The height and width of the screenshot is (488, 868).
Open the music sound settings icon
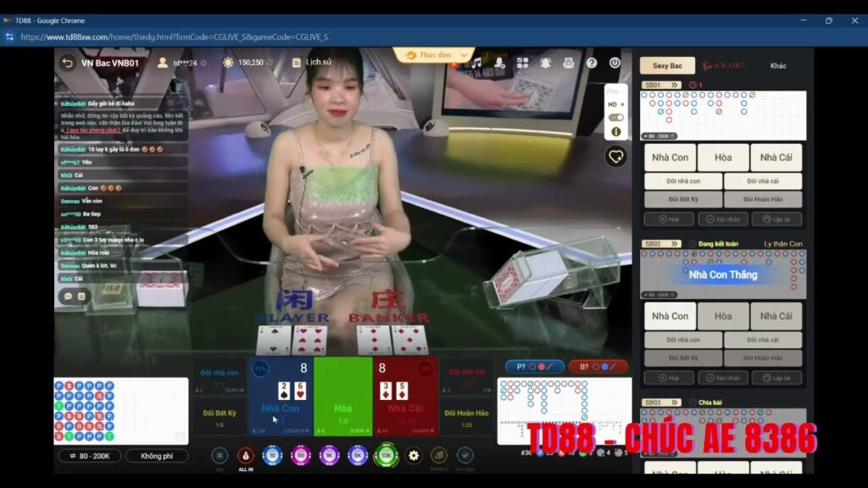pyautogui.click(x=476, y=63)
